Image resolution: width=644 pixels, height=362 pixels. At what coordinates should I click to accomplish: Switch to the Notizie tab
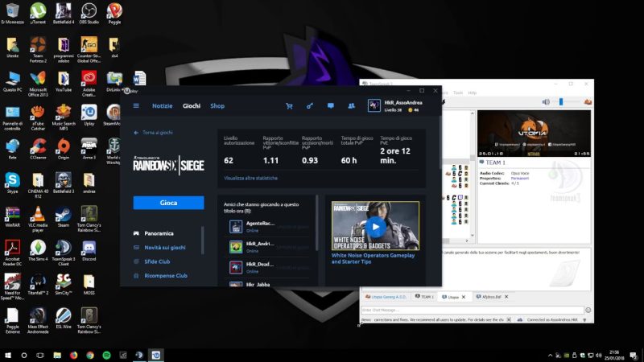[x=163, y=106]
